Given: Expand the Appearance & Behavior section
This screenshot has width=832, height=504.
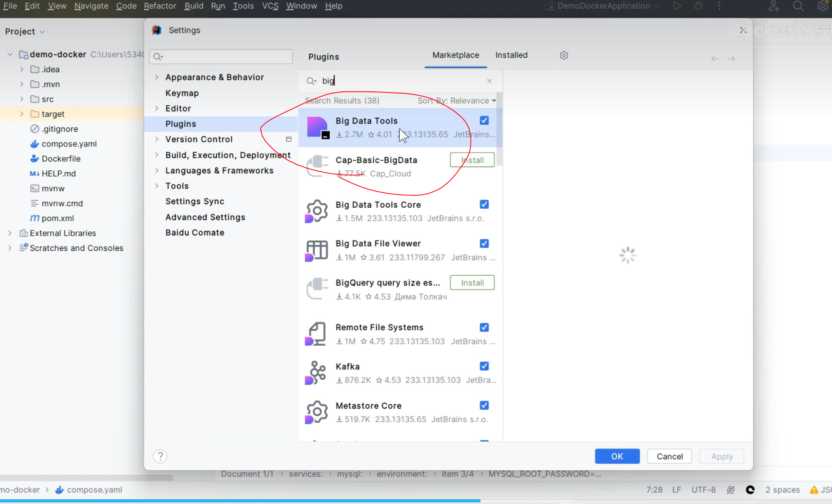Looking at the screenshot, I should click(x=157, y=77).
